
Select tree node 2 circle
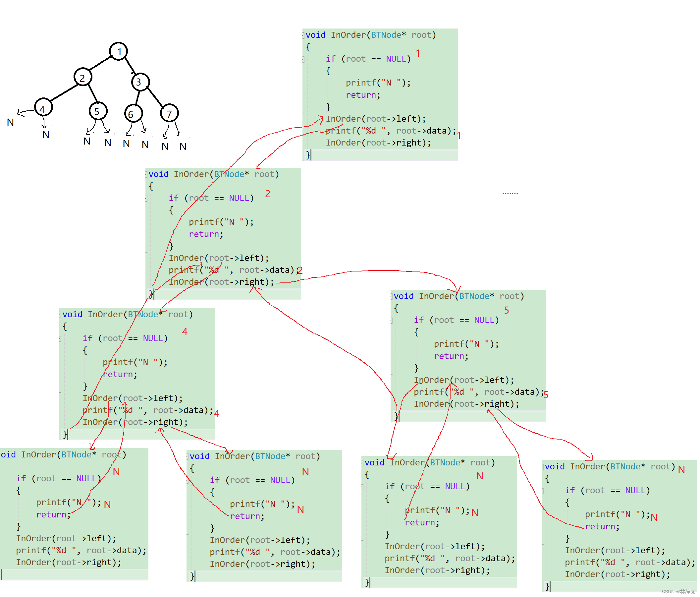click(x=82, y=78)
